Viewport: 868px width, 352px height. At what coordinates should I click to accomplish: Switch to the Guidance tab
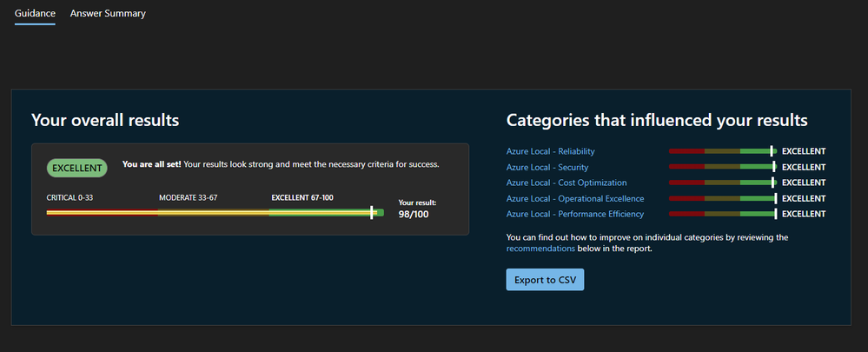point(35,13)
